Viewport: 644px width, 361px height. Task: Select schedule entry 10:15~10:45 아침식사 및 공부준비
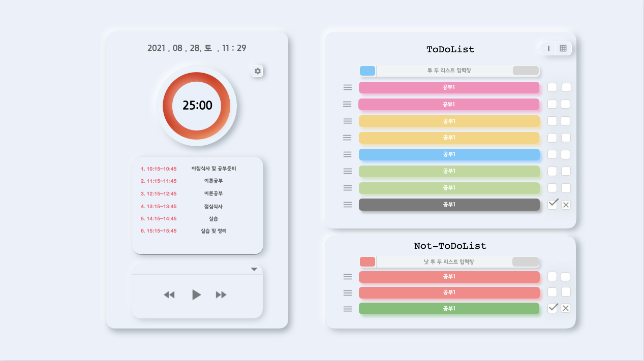[189, 169]
